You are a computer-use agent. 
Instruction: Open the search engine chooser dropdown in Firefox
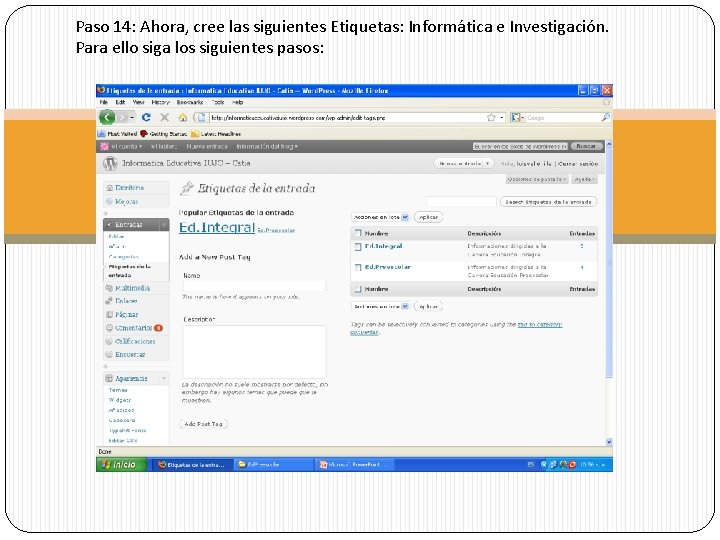tap(518, 118)
